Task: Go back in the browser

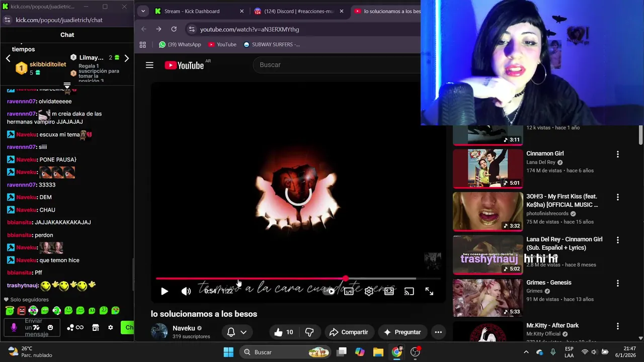Action: tap(144, 29)
